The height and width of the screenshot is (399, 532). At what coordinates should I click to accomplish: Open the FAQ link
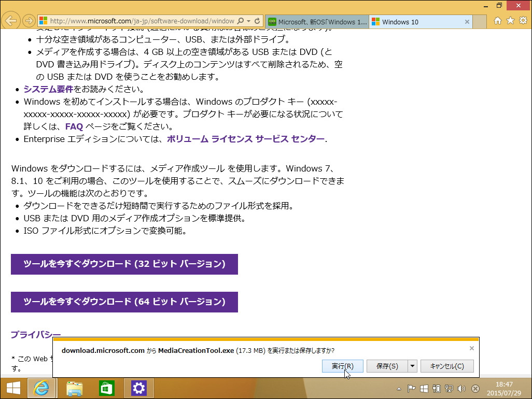(74, 126)
